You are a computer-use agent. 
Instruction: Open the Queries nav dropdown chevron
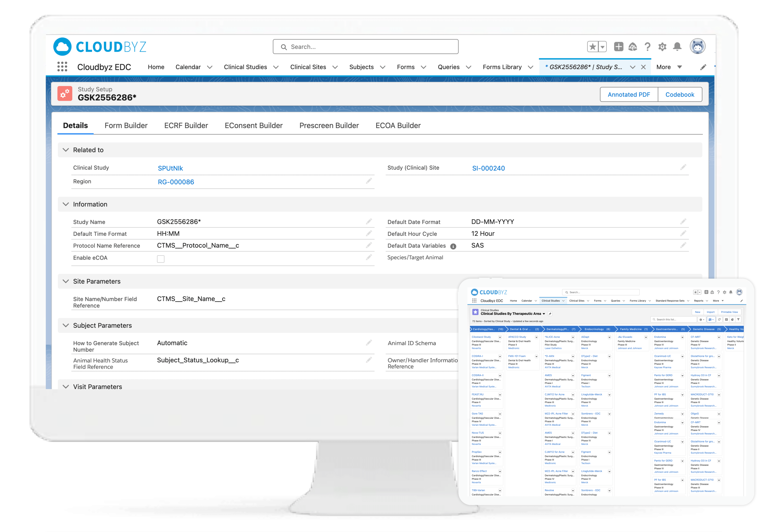(469, 67)
